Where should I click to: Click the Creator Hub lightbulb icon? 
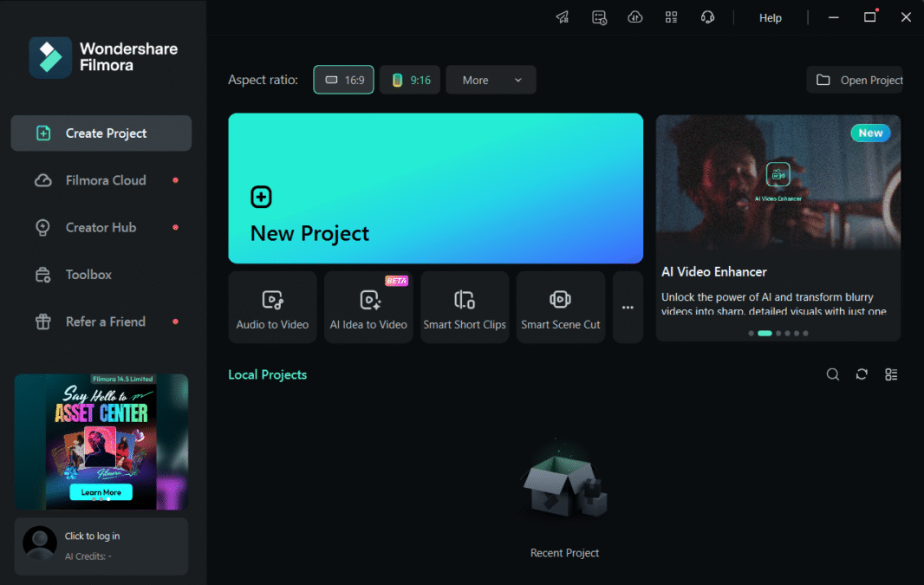pos(43,227)
